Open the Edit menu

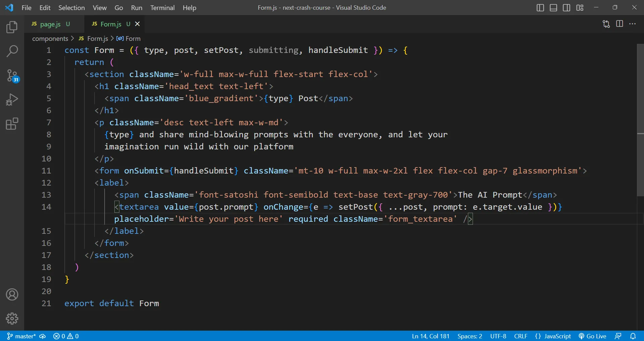click(x=45, y=8)
